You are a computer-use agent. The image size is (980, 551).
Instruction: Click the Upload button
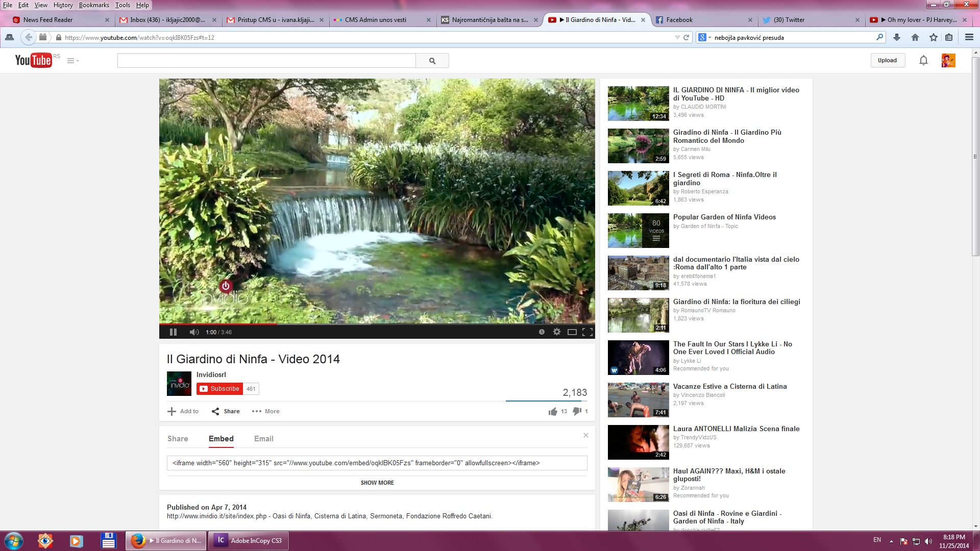[x=887, y=60]
